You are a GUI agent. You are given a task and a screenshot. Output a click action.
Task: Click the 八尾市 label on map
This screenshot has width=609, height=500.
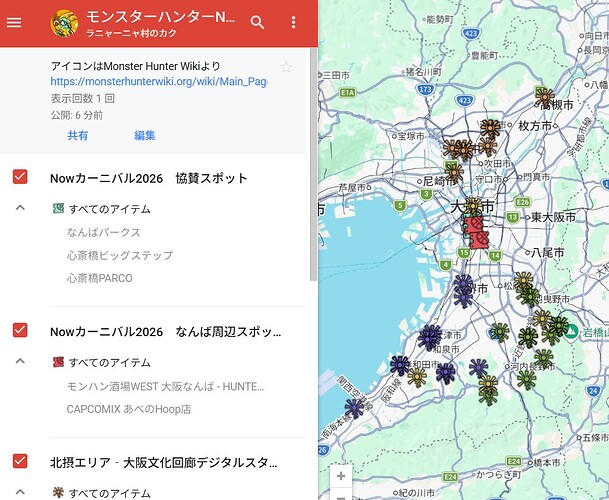[x=548, y=253]
